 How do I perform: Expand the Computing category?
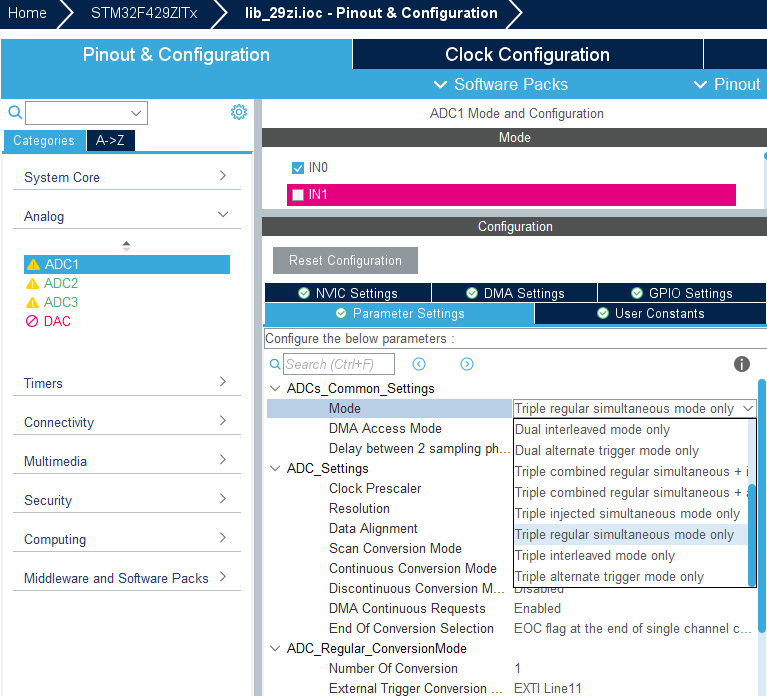(x=223, y=538)
